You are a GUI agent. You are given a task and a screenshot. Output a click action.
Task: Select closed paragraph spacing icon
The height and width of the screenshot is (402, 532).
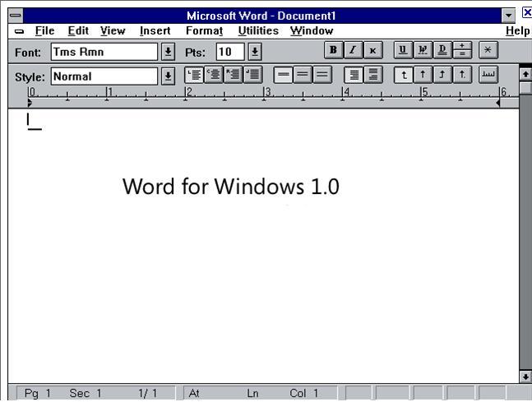pos(354,75)
